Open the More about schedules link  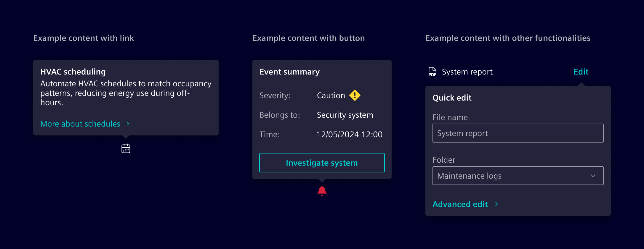pos(80,124)
